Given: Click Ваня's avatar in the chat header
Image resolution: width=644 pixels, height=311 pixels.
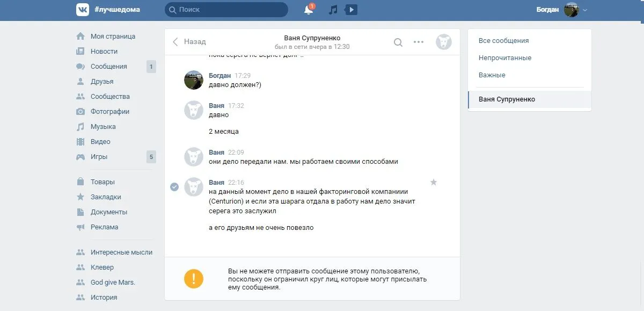Looking at the screenshot, I should pyautogui.click(x=443, y=42).
